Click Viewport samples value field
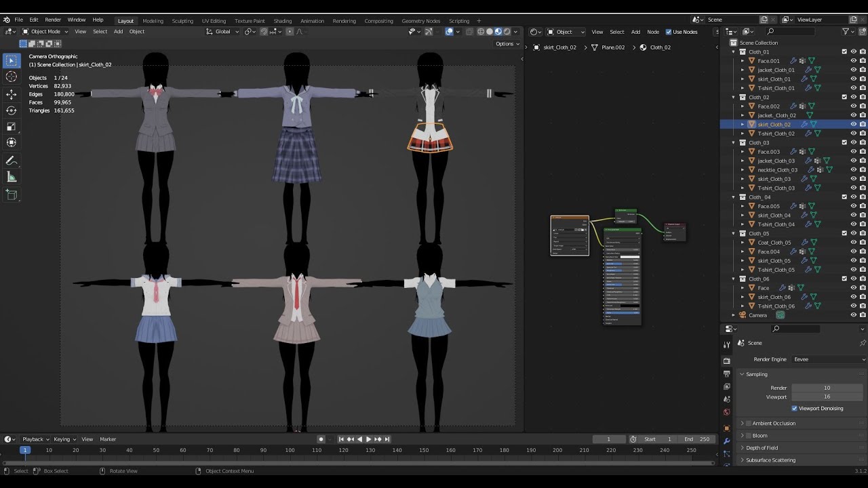Screen dimensions: 868x488 (x=827, y=396)
